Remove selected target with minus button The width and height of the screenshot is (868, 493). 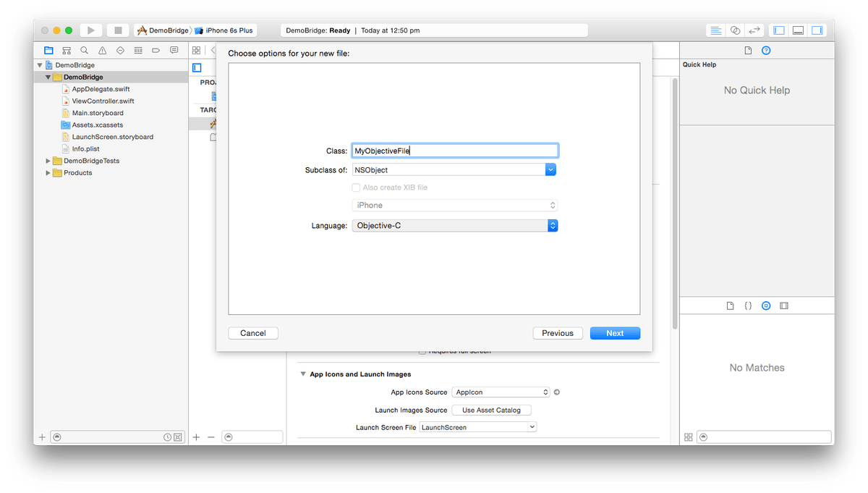(211, 437)
